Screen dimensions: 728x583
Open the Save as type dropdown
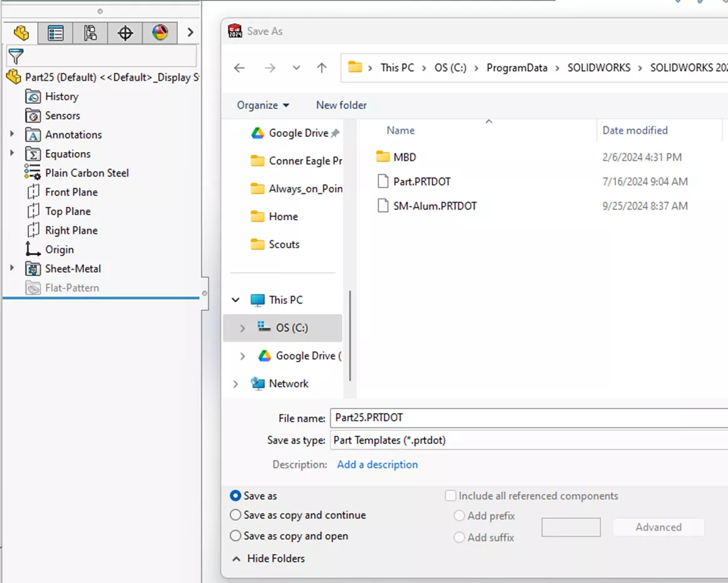(529, 440)
